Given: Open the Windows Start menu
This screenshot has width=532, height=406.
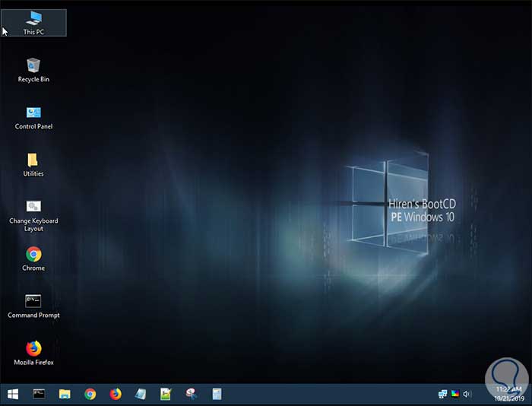Looking at the screenshot, I should pyautogui.click(x=13, y=394).
